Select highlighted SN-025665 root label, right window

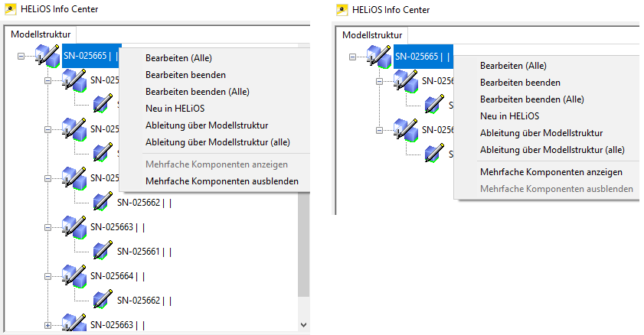click(423, 57)
